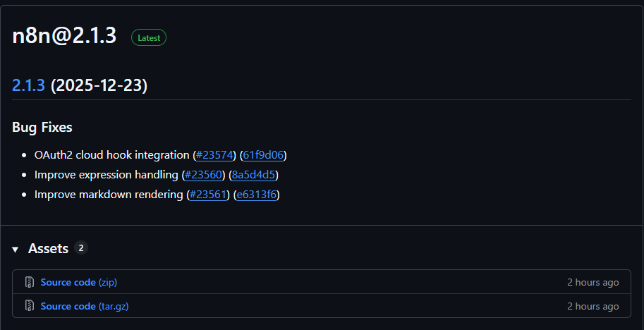Click the timestamp on the tar.gz asset row
644x330 pixels.
(x=593, y=306)
